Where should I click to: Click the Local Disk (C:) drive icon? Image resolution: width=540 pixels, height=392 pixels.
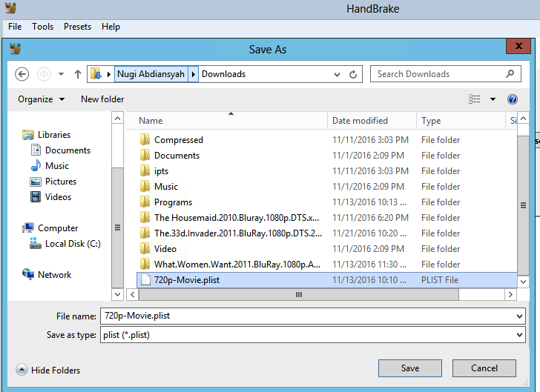[x=36, y=243]
